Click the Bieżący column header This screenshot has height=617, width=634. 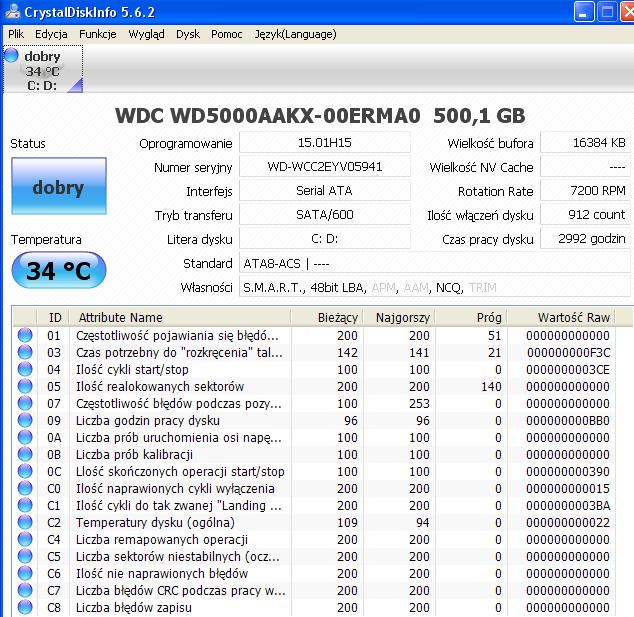pos(327,317)
